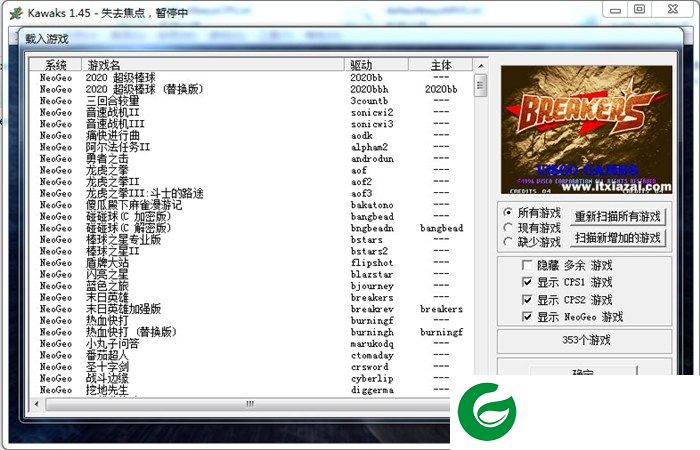The height and width of the screenshot is (450, 700).
Task: Enable the 隐藏 多余 游戏 checkbox
Action: coord(527,266)
